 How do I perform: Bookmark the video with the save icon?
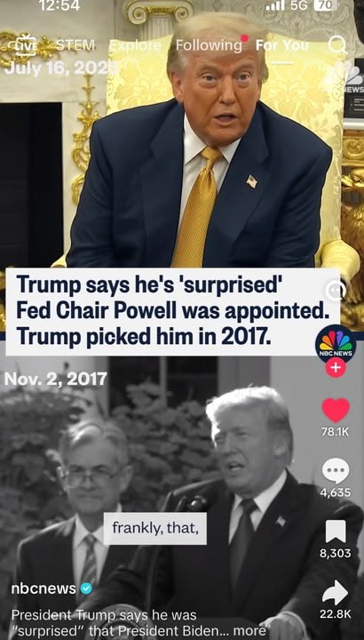coord(335,532)
